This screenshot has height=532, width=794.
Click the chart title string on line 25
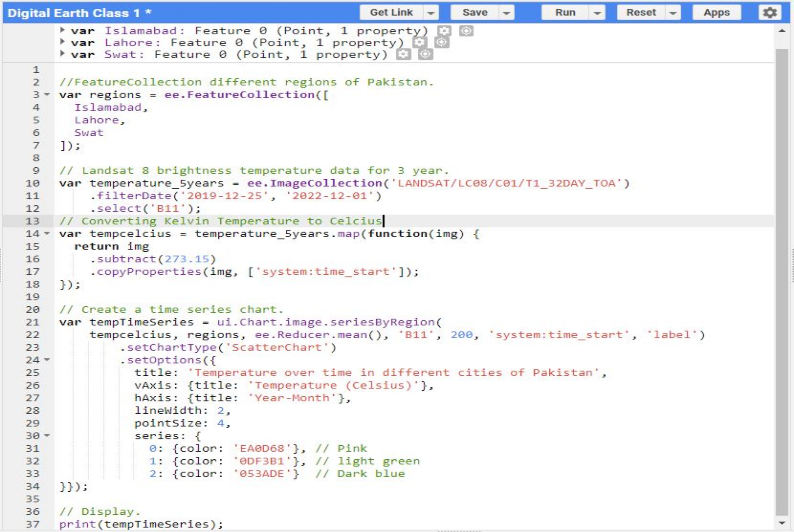[x=394, y=373]
